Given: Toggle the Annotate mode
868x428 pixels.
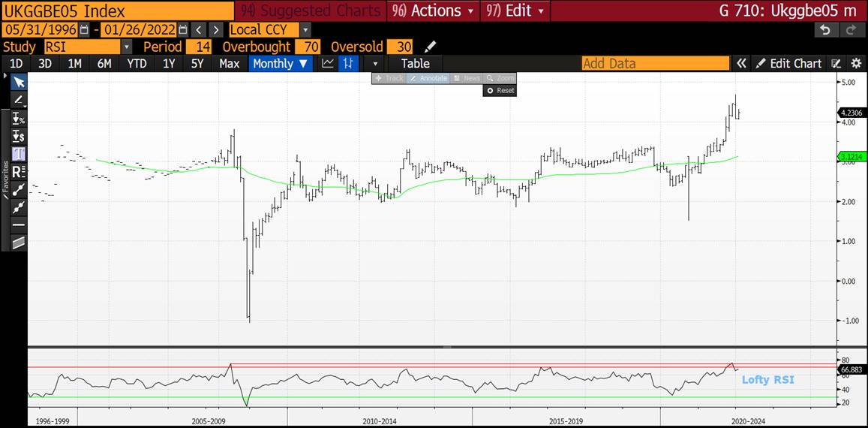Looking at the screenshot, I should (x=429, y=78).
